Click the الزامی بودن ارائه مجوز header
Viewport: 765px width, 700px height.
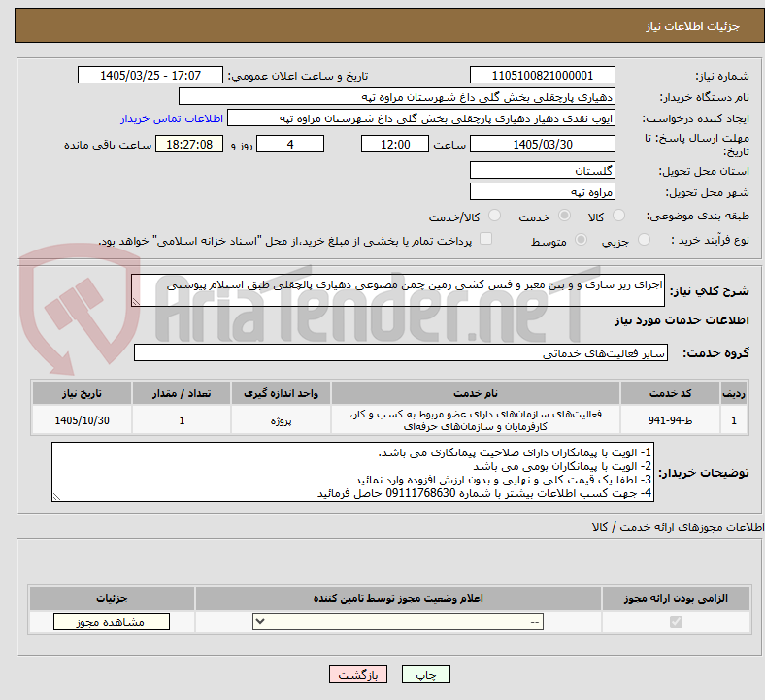tap(676, 598)
